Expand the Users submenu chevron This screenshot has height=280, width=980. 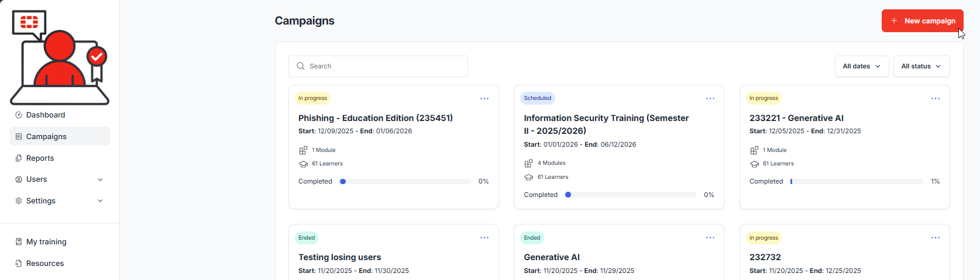[100, 179]
